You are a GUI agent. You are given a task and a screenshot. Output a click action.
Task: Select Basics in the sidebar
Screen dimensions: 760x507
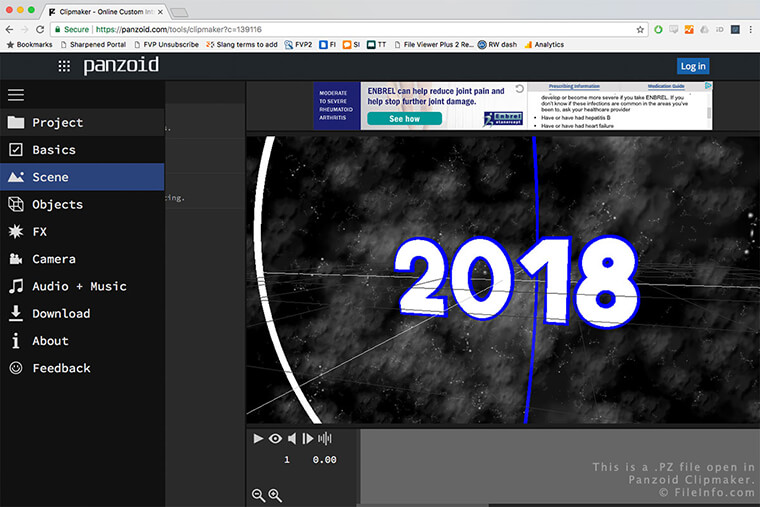click(53, 150)
